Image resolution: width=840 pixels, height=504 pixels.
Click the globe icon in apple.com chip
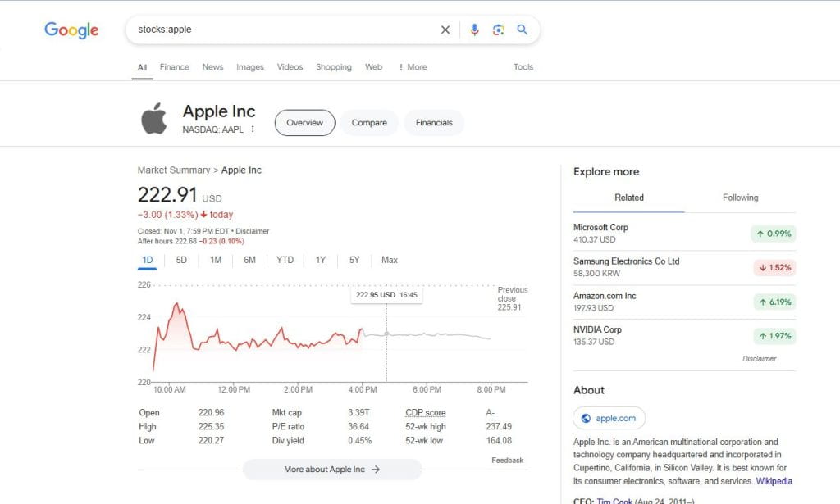(x=586, y=419)
